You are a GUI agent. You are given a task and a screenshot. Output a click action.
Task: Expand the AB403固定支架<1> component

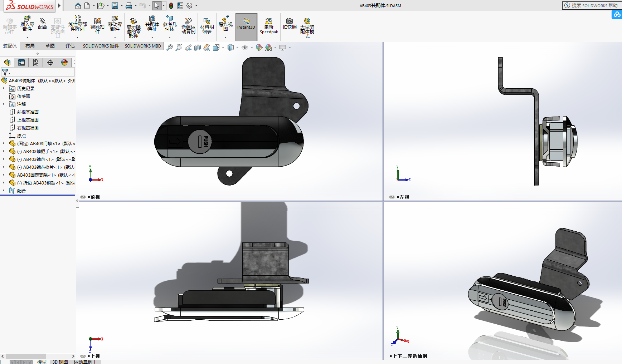[x=4, y=175]
